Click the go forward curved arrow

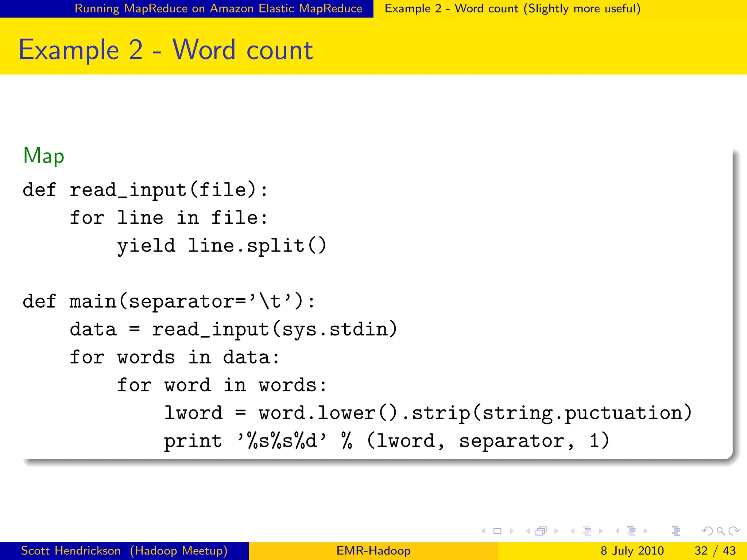pos(734,531)
